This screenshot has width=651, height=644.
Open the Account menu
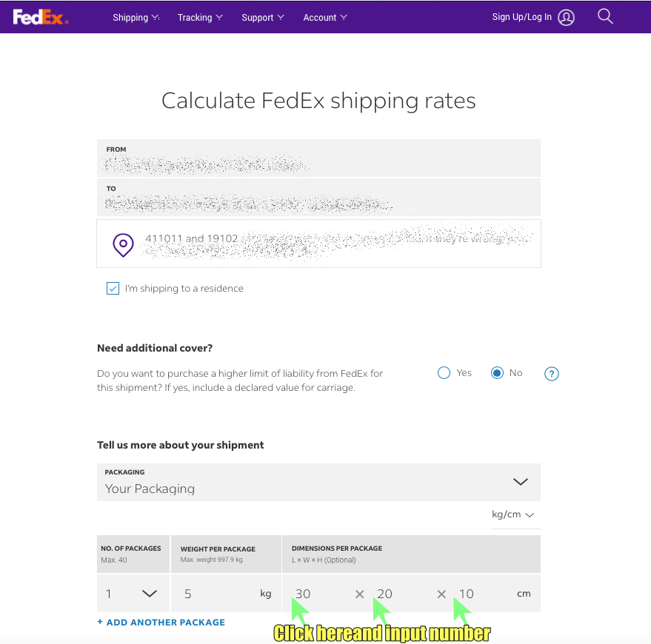coord(325,17)
